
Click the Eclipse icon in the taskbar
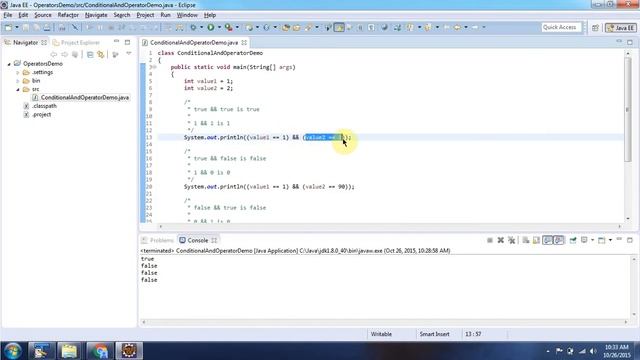point(129,351)
